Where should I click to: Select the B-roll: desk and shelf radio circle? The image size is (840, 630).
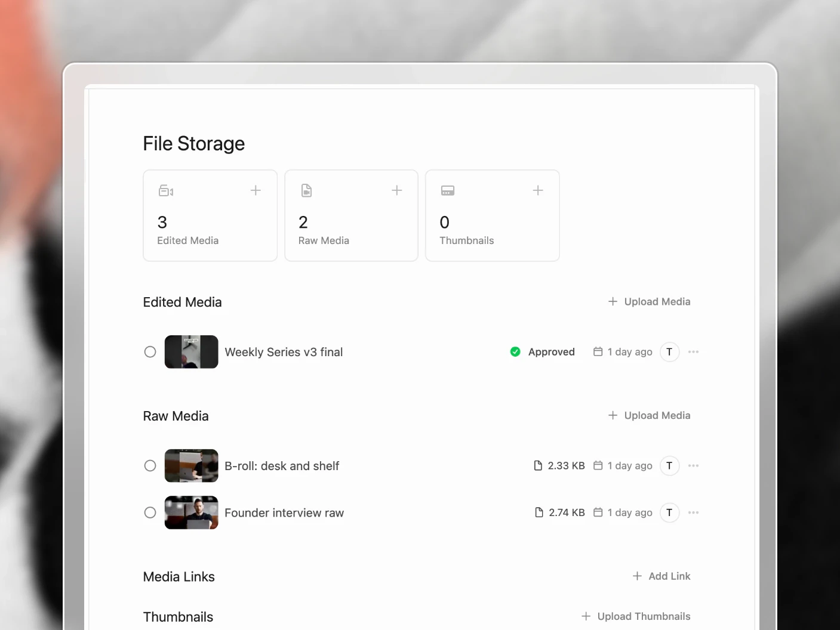tap(150, 466)
